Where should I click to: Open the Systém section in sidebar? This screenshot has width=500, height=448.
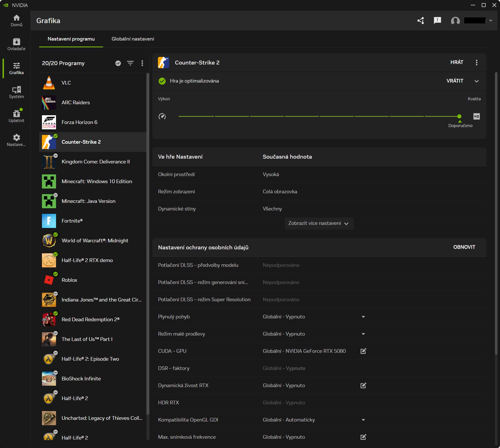click(x=16, y=92)
